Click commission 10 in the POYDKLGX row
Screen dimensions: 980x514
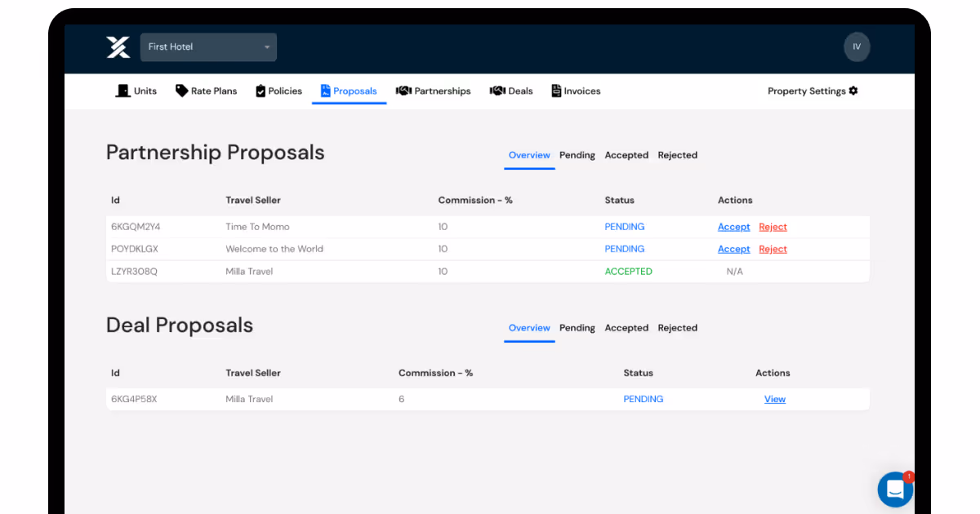(443, 249)
